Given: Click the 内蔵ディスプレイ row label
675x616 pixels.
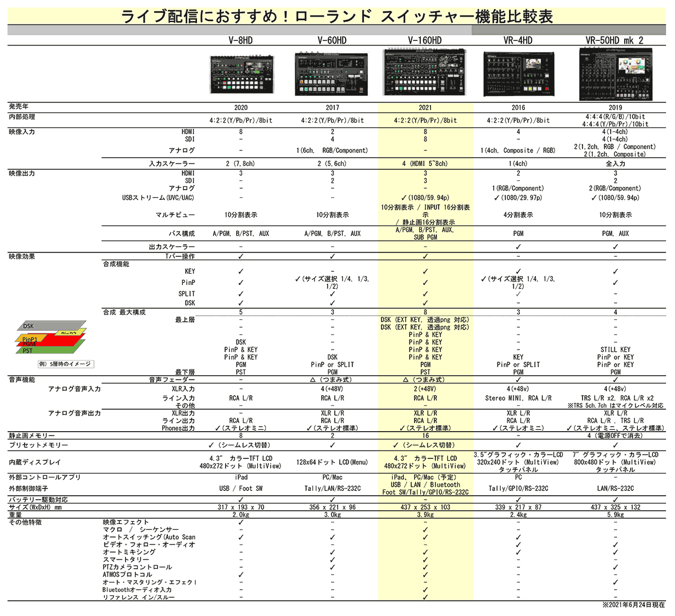Looking at the screenshot, I should (x=35, y=462).
